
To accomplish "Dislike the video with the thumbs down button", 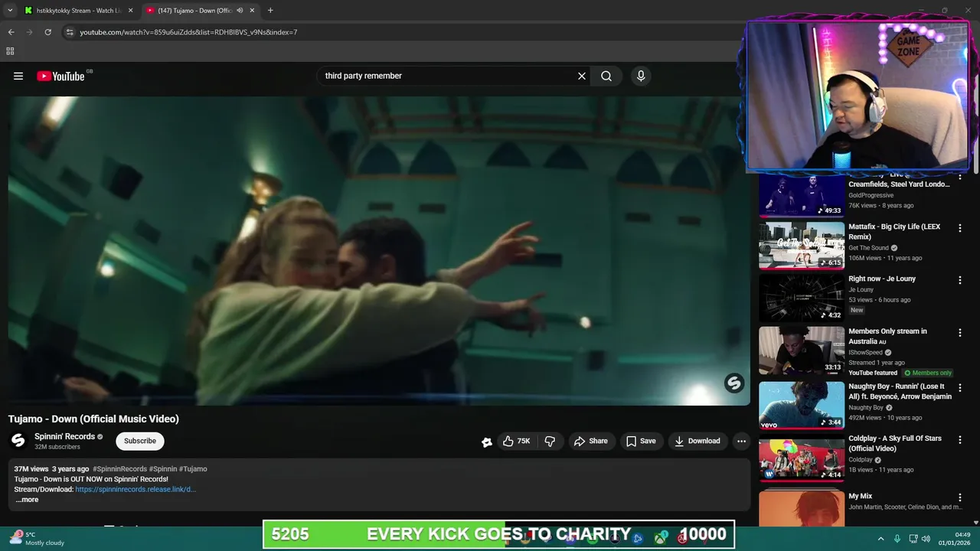I will (550, 441).
